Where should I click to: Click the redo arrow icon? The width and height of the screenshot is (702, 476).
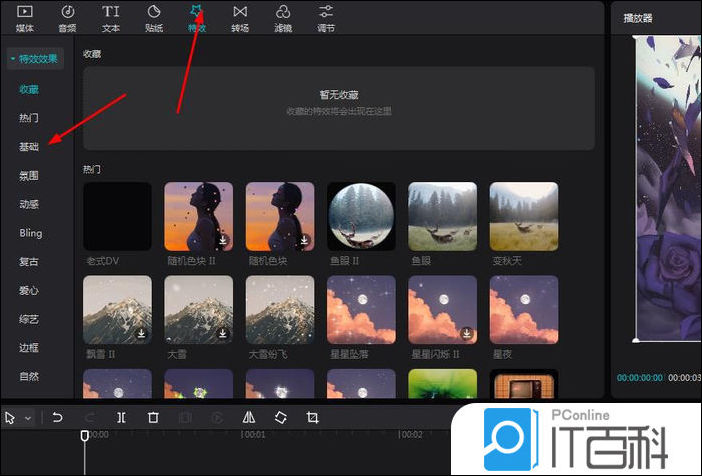[x=90, y=418]
